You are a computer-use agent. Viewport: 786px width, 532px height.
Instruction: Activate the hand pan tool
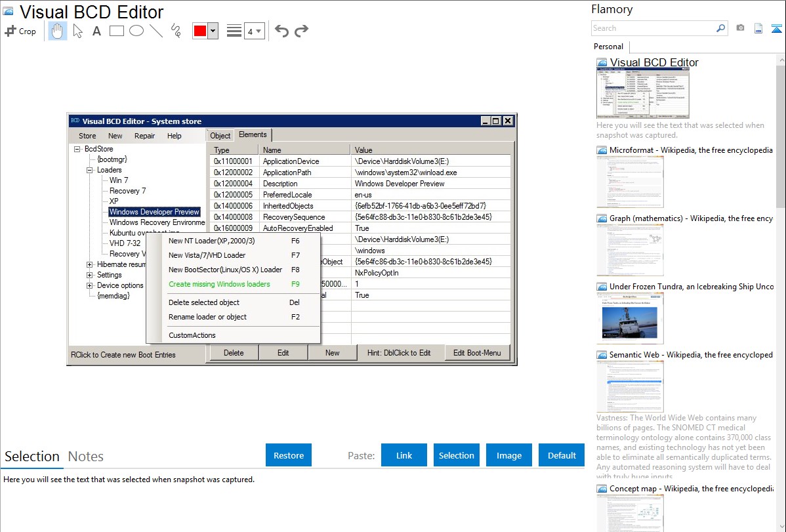[x=58, y=31]
